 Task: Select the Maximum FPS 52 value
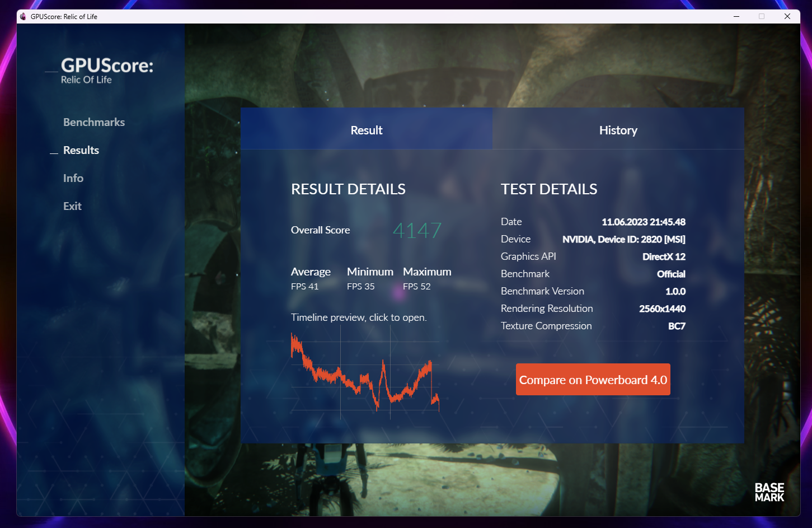click(417, 286)
